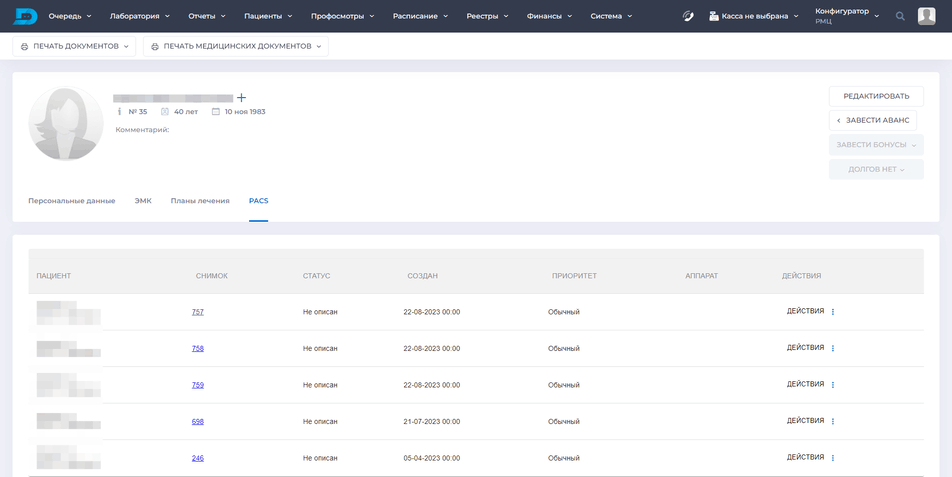Screen dimensions: 952x477
Task: Click the ДЕЙСТВИЯ label in the 757 row
Action: (x=805, y=311)
